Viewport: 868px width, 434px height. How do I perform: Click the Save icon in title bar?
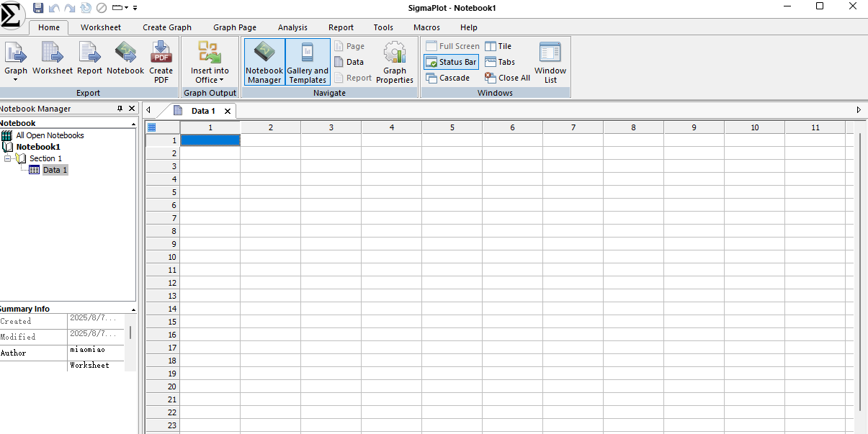point(38,7)
